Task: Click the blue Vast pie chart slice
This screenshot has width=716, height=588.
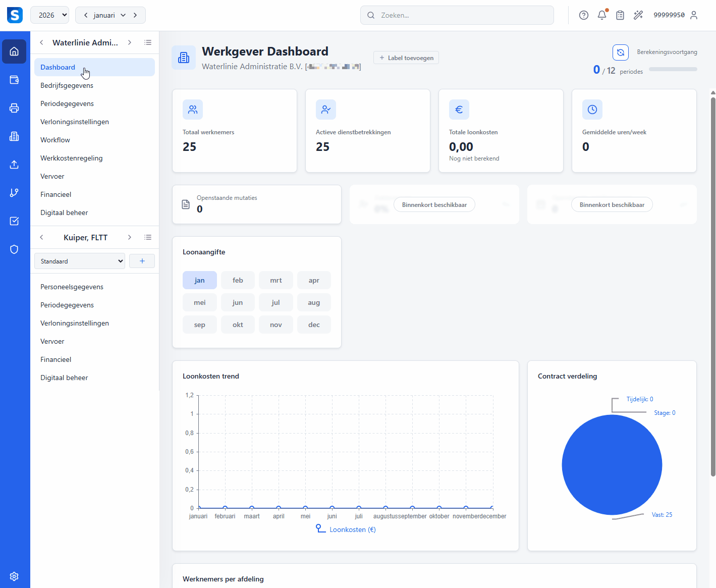Action: pyautogui.click(x=612, y=465)
